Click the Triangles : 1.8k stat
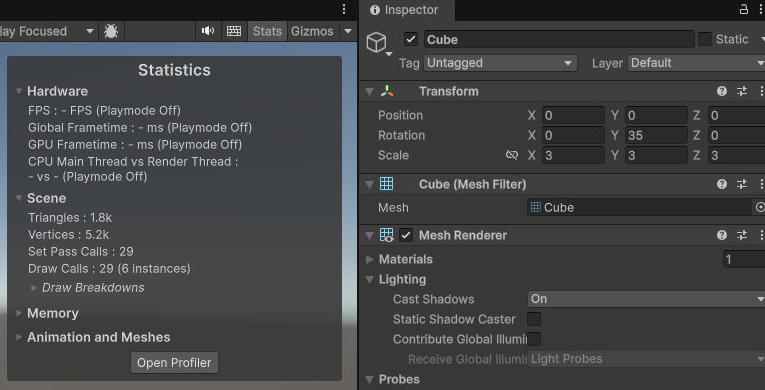Screen dimensions: 765x390 (x=70, y=218)
